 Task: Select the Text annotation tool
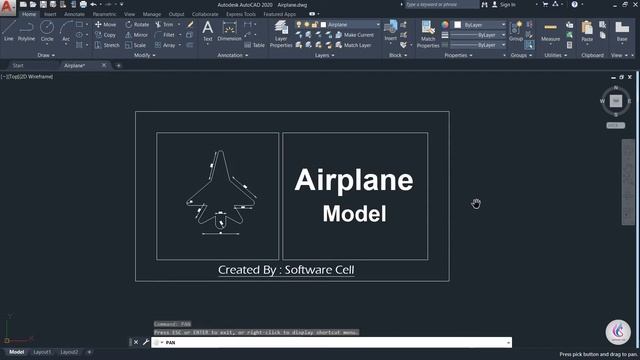pyautogui.click(x=208, y=31)
